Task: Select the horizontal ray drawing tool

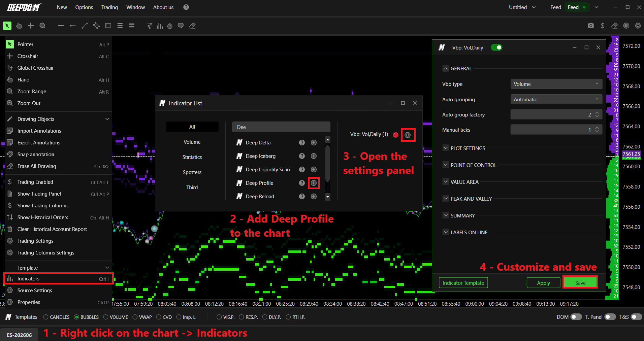Action: (72, 26)
